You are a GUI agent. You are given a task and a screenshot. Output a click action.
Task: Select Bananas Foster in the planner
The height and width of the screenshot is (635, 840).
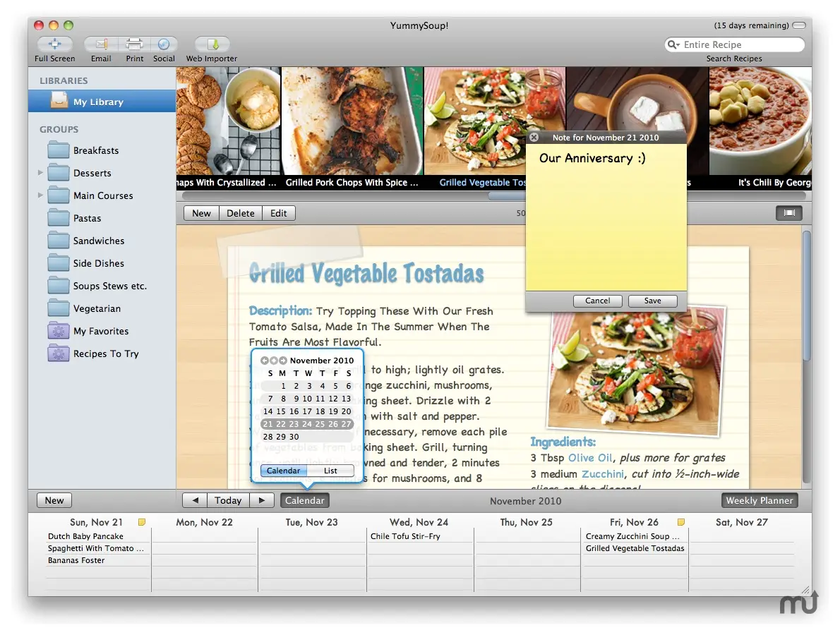click(x=76, y=560)
